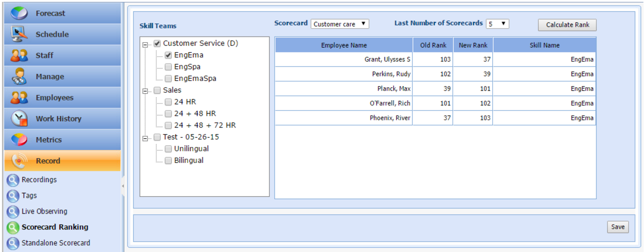The height and width of the screenshot is (252, 644).
Task: Collapse the Sales tree node
Action: click(x=145, y=91)
